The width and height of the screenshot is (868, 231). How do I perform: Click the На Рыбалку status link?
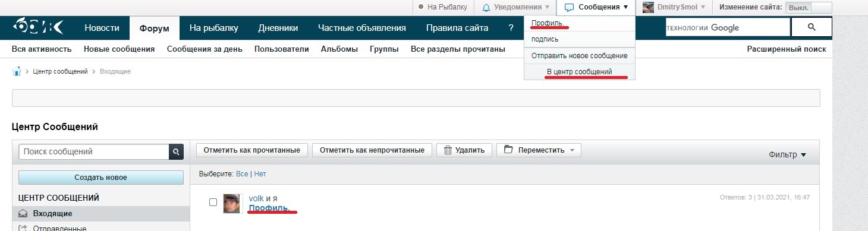tap(443, 8)
